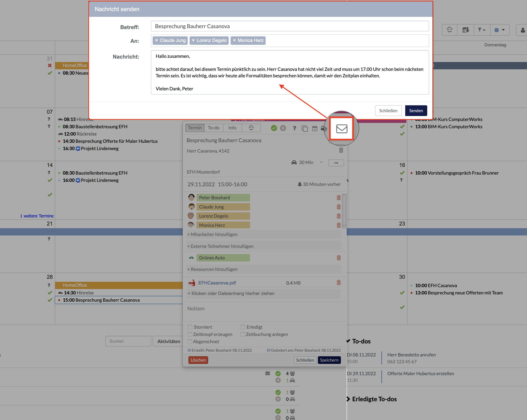This screenshot has height=420, width=527.
Task: Delete attachment EFHCasanova.pdf via trash icon
Action: pos(339,283)
